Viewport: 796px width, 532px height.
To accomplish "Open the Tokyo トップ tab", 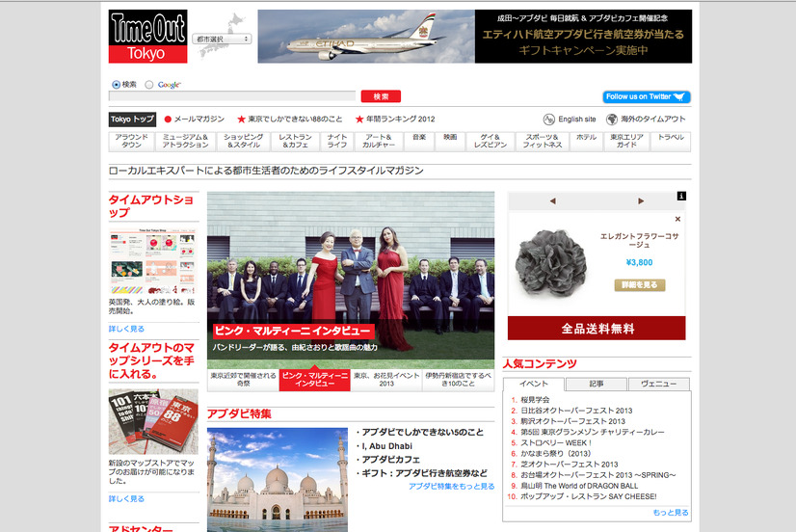I will click(x=132, y=120).
